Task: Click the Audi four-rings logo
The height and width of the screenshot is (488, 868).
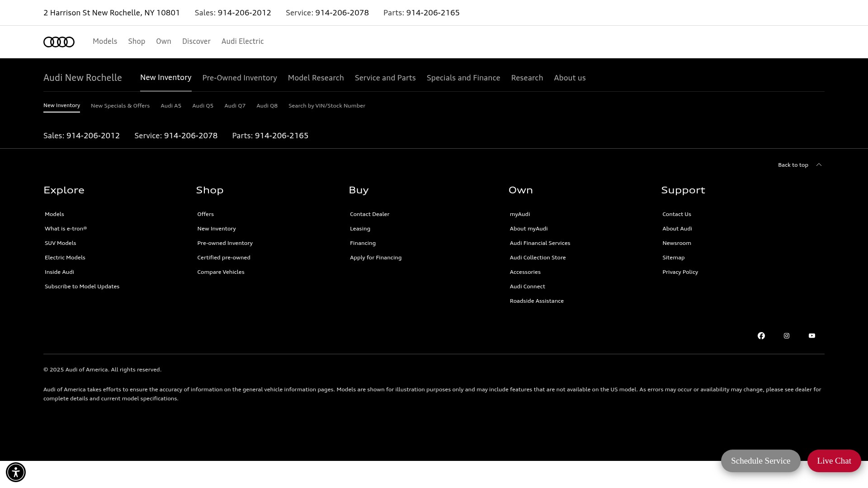Action: (x=59, y=42)
